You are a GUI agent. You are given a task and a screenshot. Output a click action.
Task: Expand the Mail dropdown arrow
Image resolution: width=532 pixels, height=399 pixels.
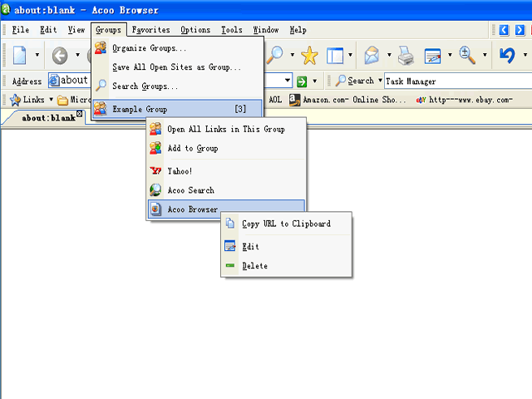click(x=389, y=55)
